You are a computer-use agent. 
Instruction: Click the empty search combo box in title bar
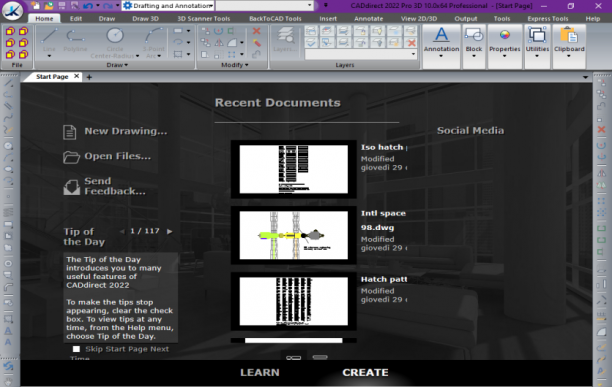tap(265, 5)
